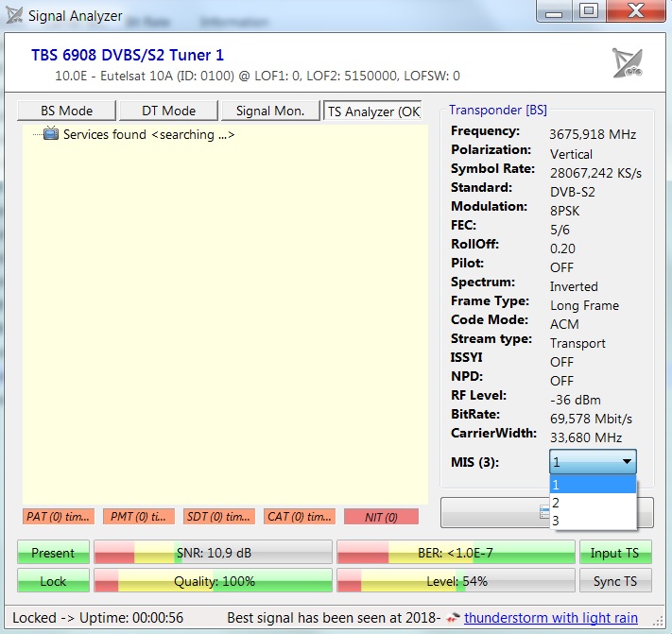Click the Best signal has been seen text
Image resolution: width=672 pixels, height=634 pixels.
click(x=334, y=618)
